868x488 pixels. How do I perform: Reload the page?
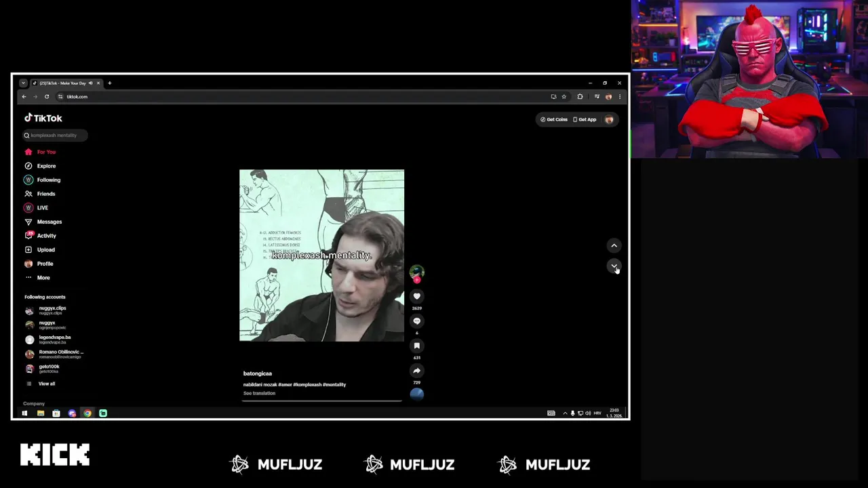(47, 97)
